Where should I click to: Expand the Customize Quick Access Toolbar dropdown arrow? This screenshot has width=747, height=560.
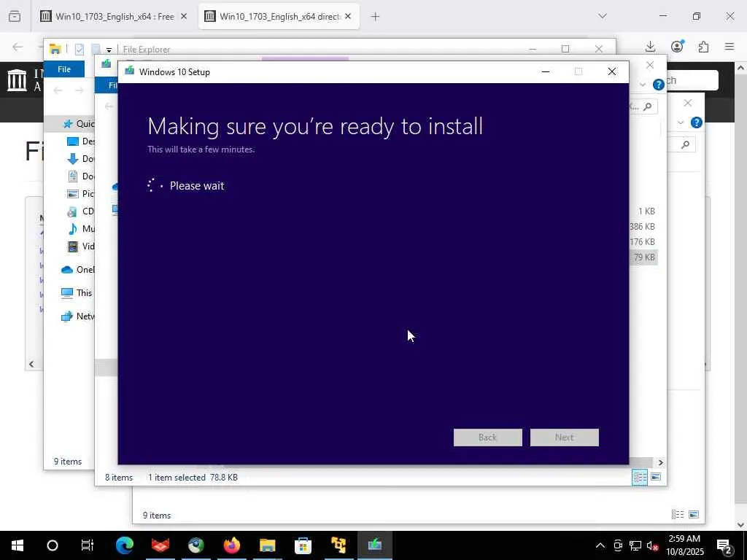pyautogui.click(x=109, y=50)
